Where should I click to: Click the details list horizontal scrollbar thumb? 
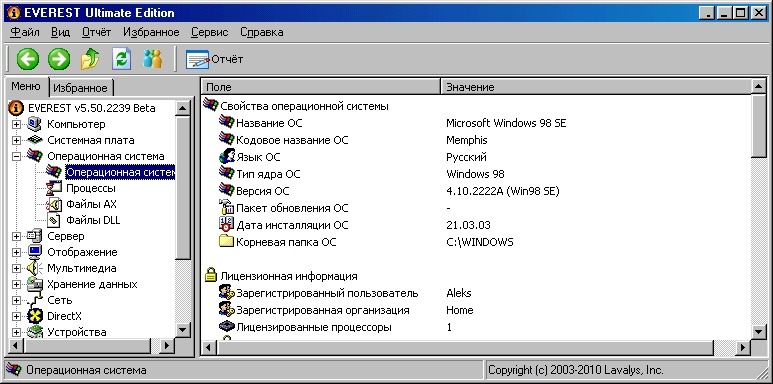tap(466, 348)
